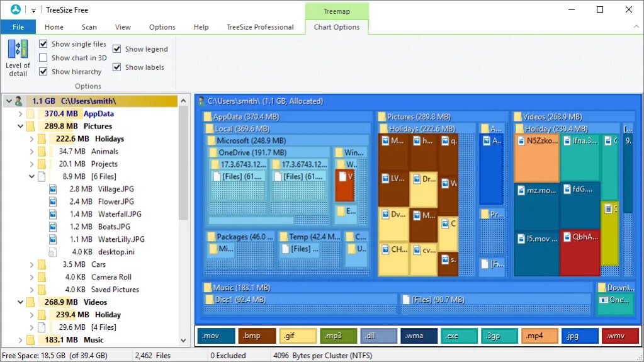
Task: Collapse the ribbon with the chevron
Action: click(x=636, y=26)
